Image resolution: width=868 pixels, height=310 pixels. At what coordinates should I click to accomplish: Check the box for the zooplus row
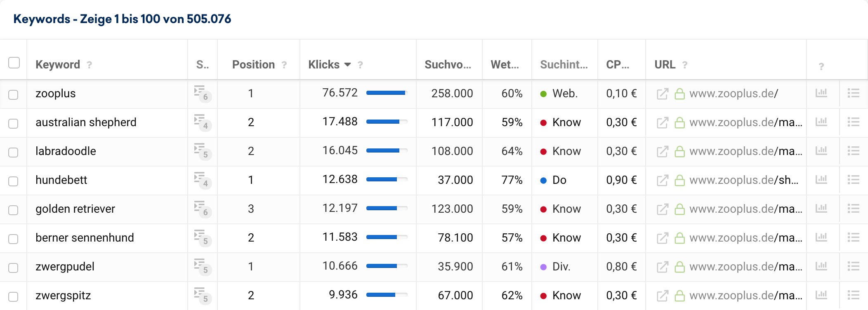(x=14, y=94)
